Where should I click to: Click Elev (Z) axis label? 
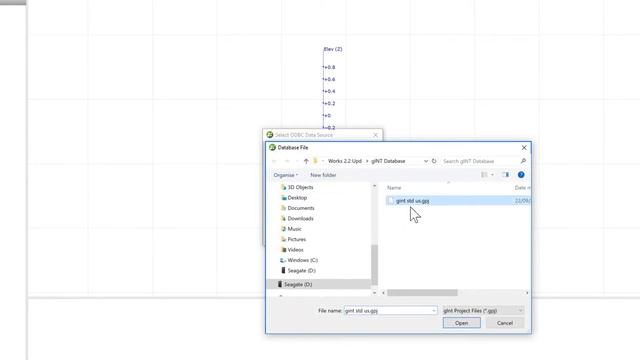[333, 49]
